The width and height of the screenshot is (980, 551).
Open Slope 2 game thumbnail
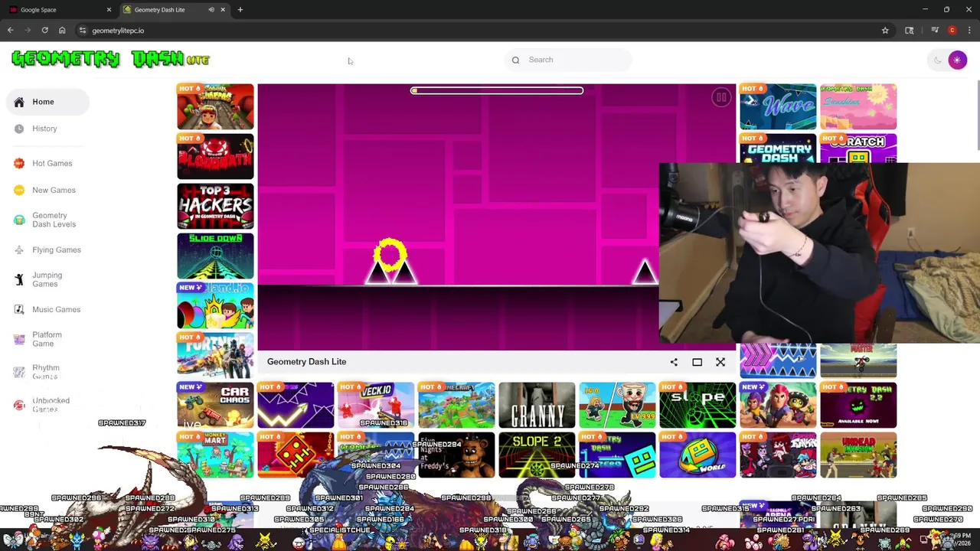537,455
